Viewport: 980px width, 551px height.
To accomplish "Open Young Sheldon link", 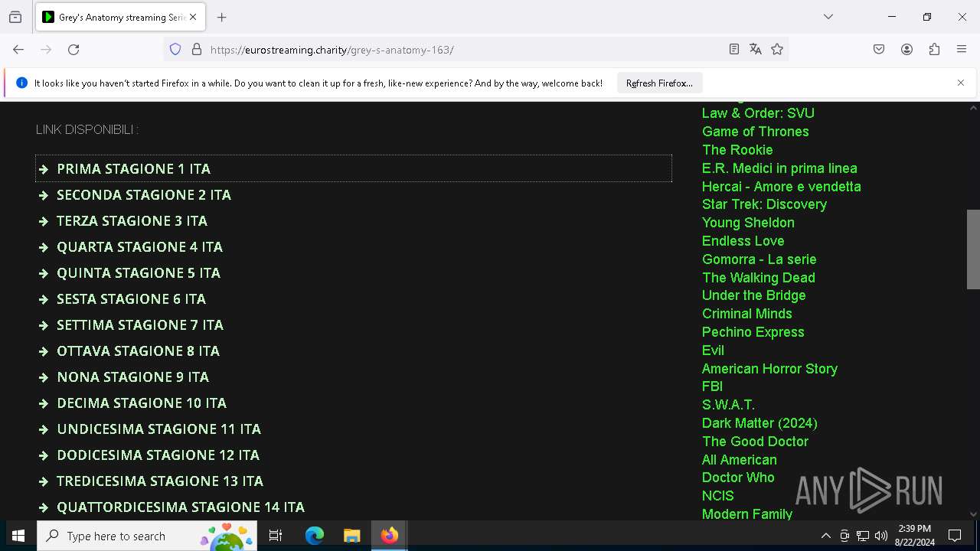I will [748, 223].
